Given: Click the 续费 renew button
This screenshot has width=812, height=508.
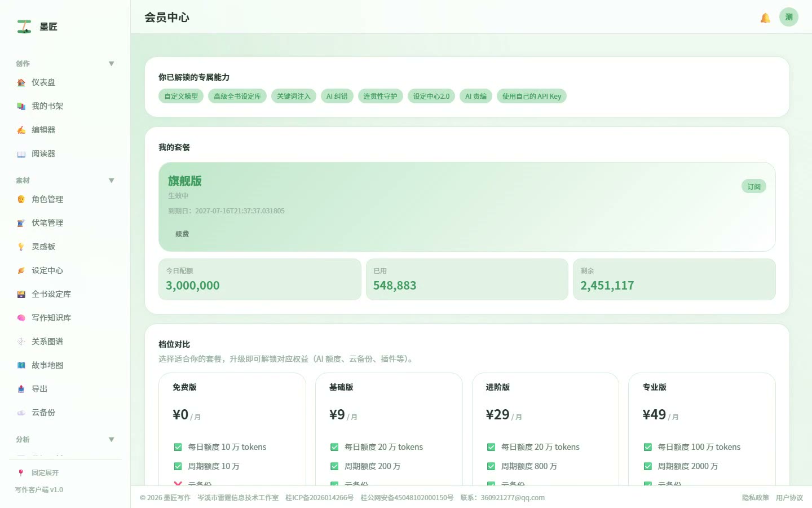Looking at the screenshot, I should [x=182, y=234].
